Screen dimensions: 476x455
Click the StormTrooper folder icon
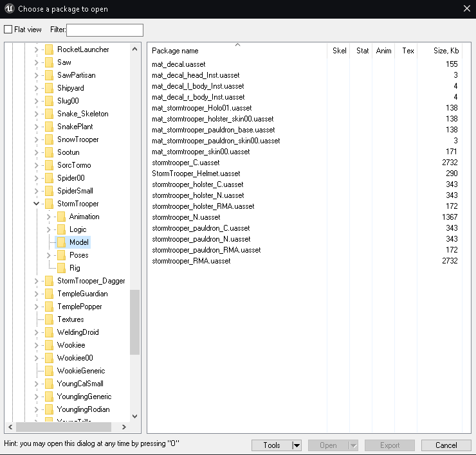49,204
